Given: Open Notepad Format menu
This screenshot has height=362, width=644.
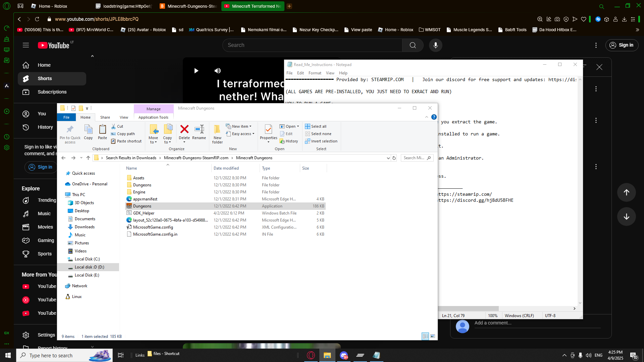Looking at the screenshot, I should coord(315,73).
